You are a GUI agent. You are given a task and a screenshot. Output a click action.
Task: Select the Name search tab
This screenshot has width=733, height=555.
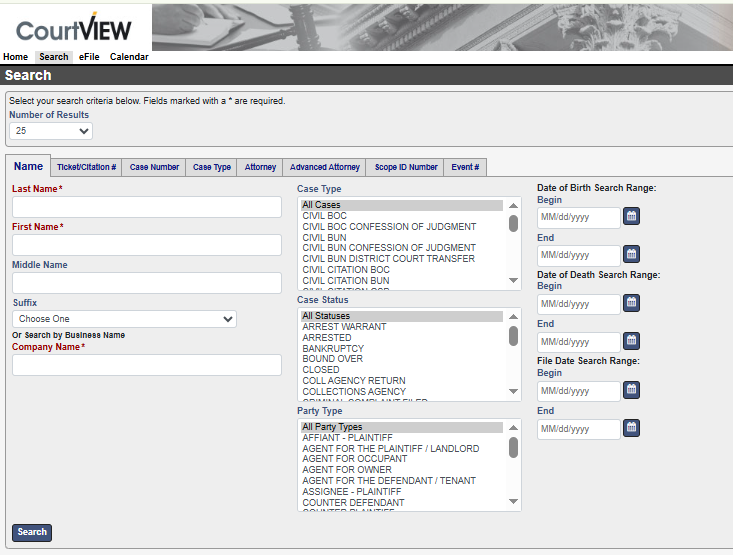[x=28, y=166]
